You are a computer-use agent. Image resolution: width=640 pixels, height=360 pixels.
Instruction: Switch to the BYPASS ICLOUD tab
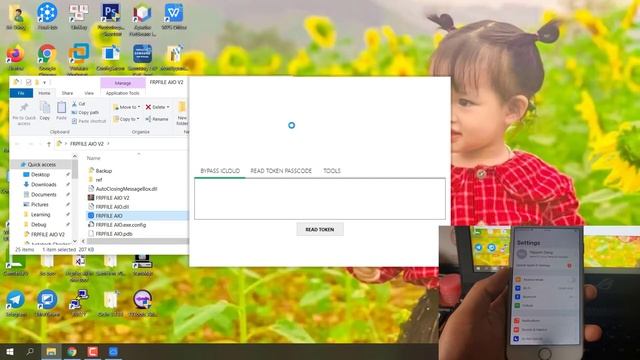220,171
